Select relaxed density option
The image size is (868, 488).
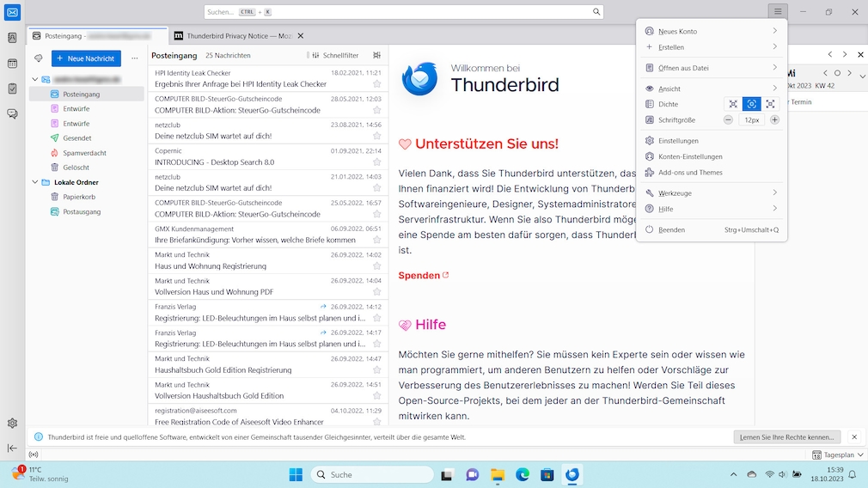[x=771, y=104]
